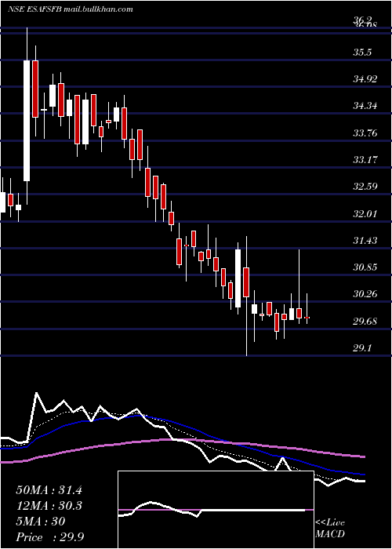
Task: Click inside the MACD inset chart box
Action: [x=216, y=510]
